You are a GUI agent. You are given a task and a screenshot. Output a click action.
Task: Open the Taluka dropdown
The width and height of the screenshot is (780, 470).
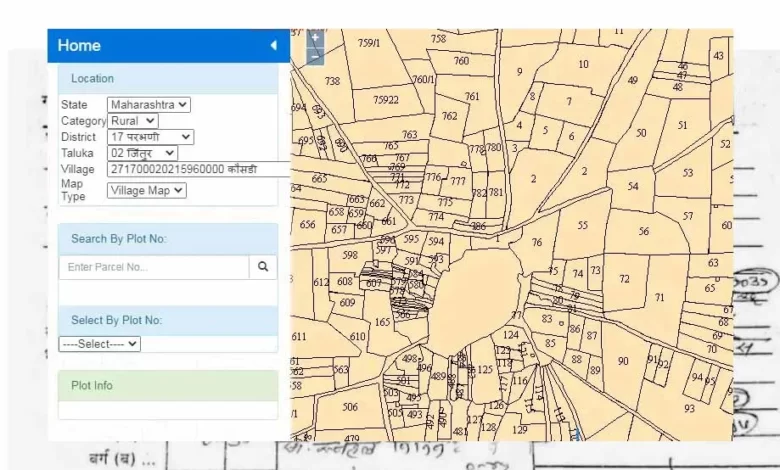(x=142, y=153)
